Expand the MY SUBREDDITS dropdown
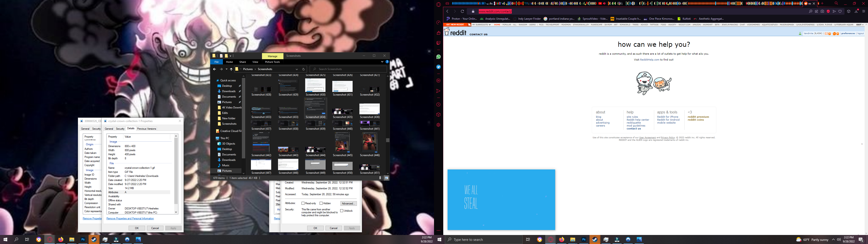868x244 pixels. coord(481,25)
